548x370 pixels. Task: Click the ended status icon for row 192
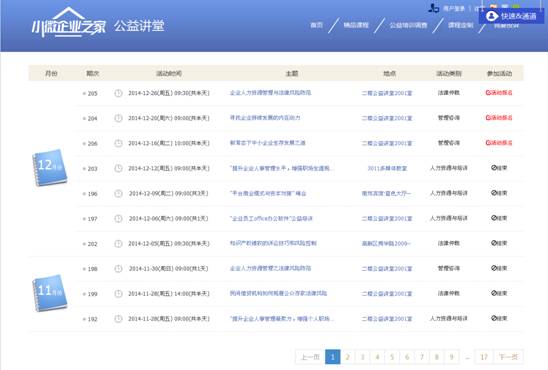coord(494,318)
